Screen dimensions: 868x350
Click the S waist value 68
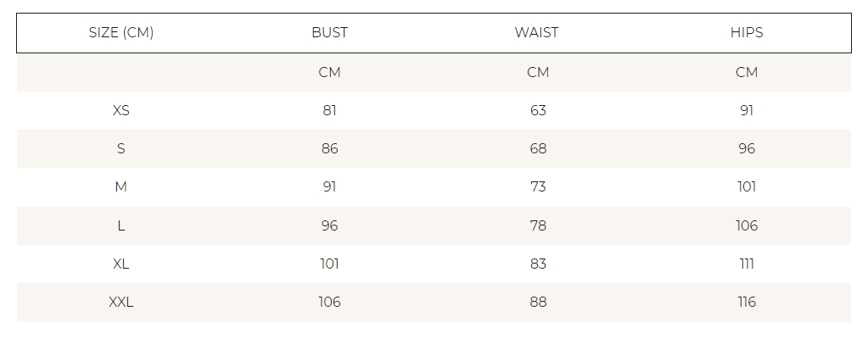point(538,148)
